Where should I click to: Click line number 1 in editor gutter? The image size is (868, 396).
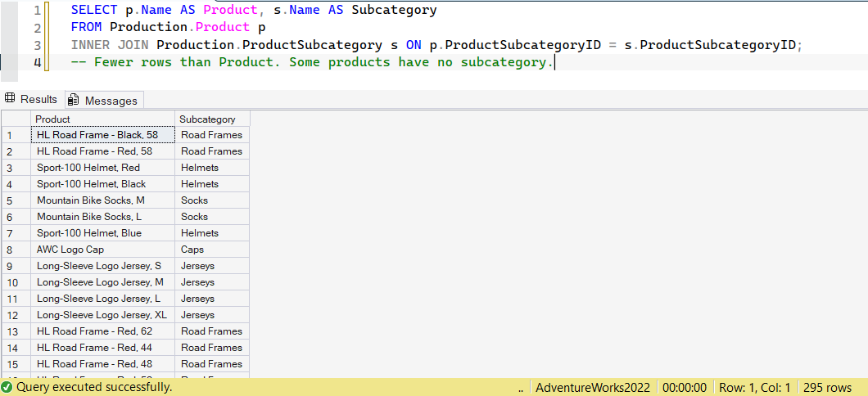[x=37, y=11]
